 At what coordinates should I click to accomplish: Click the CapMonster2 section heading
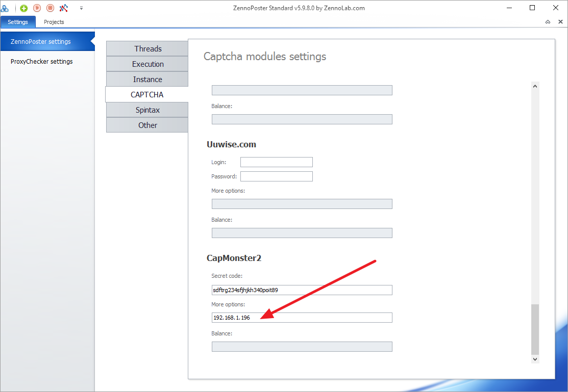tap(234, 258)
